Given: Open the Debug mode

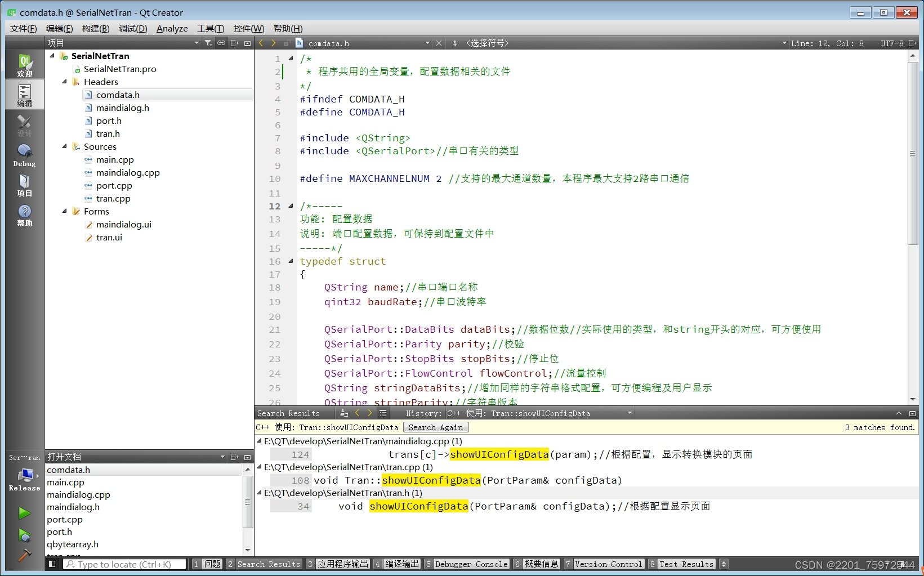Looking at the screenshot, I should pyautogui.click(x=25, y=155).
